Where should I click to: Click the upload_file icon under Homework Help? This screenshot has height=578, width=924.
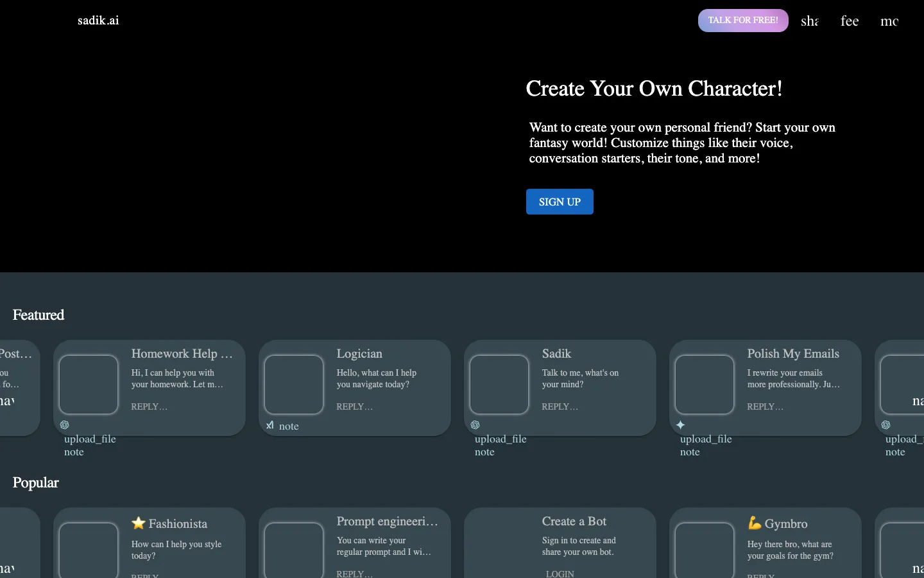point(90,439)
